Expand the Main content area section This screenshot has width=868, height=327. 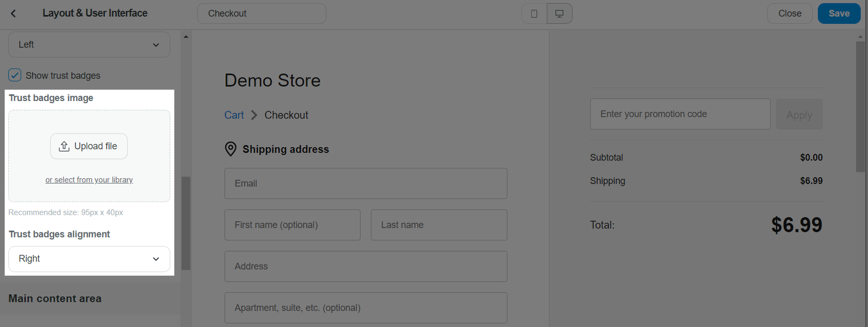tap(90, 298)
